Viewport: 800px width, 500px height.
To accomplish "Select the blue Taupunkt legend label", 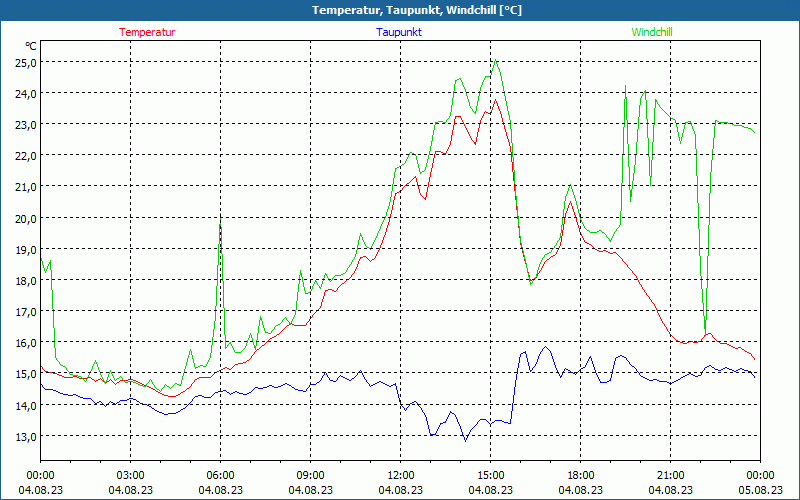I will 399,32.
